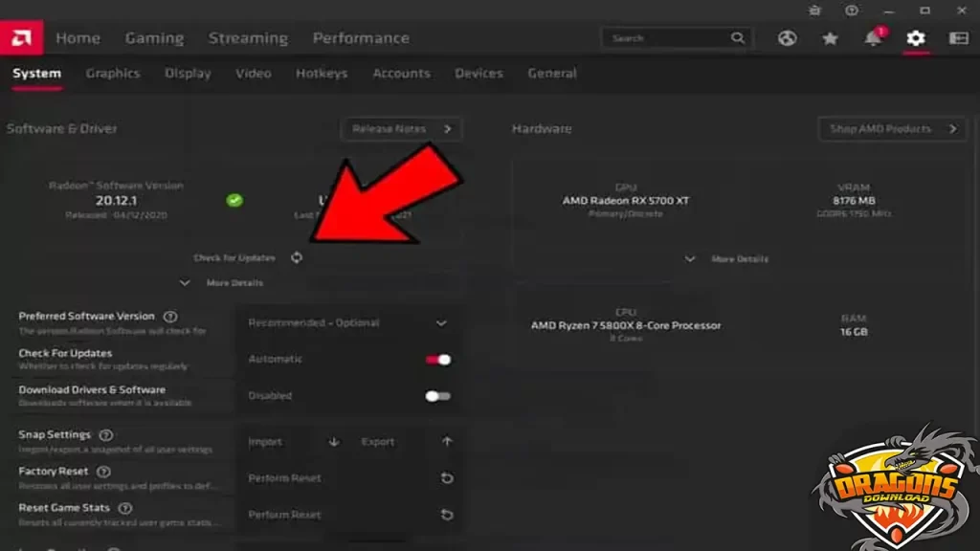Viewport: 980px width, 551px height.
Task: Click the settings gear icon
Action: click(x=916, y=38)
